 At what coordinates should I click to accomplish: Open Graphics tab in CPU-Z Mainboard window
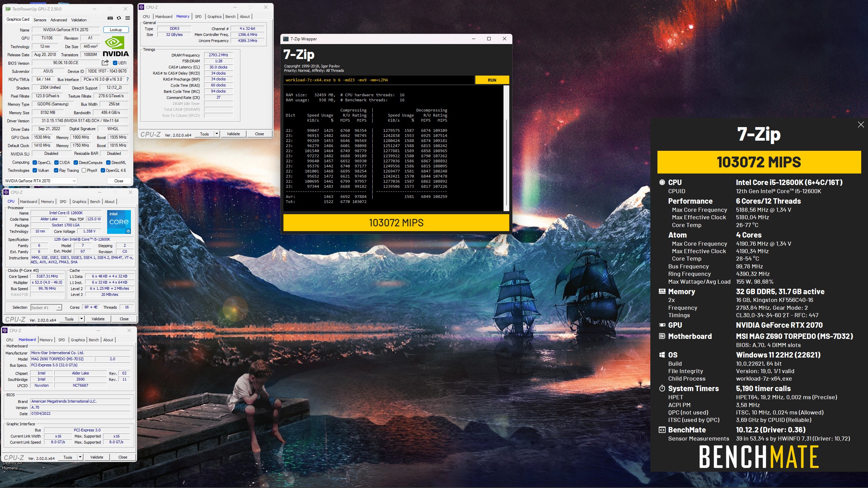[78, 340]
